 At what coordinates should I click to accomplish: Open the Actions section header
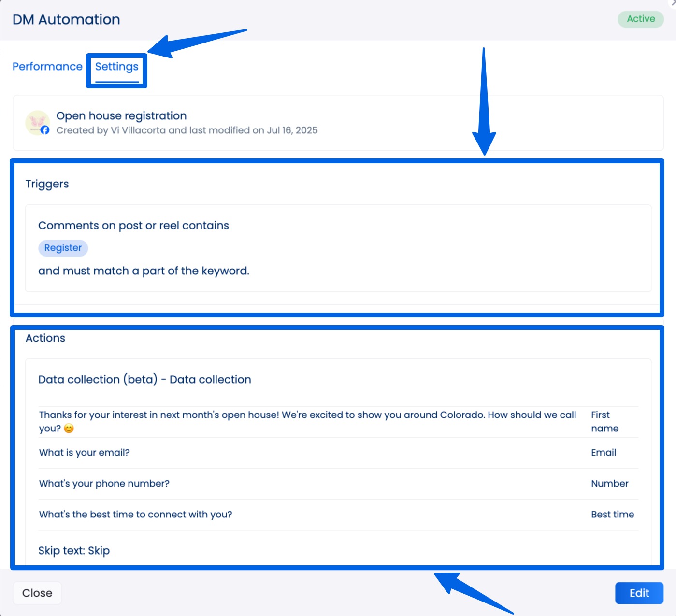[x=45, y=338]
